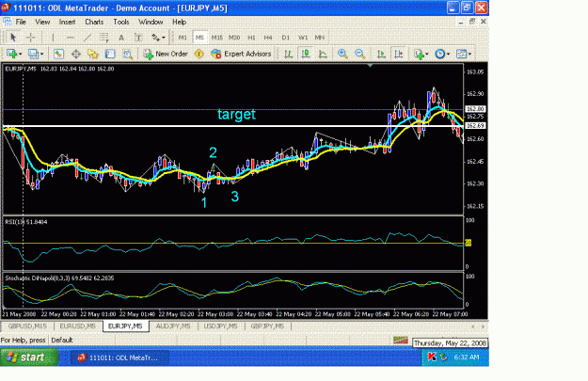Switch to the AUDJPY,M5 chart tab
The height and width of the screenshot is (381, 588).
point(173,326)
